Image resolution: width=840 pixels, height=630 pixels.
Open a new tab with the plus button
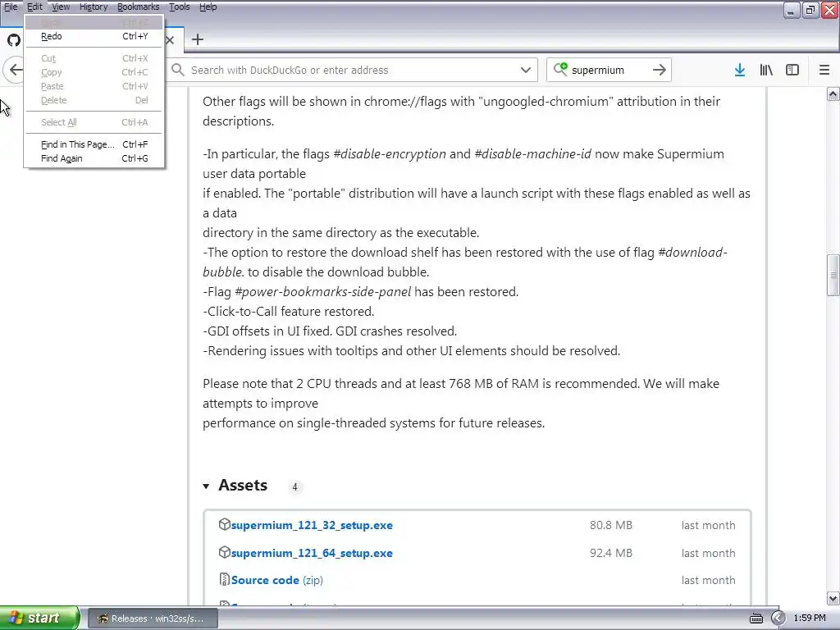(x=198, y=39)
